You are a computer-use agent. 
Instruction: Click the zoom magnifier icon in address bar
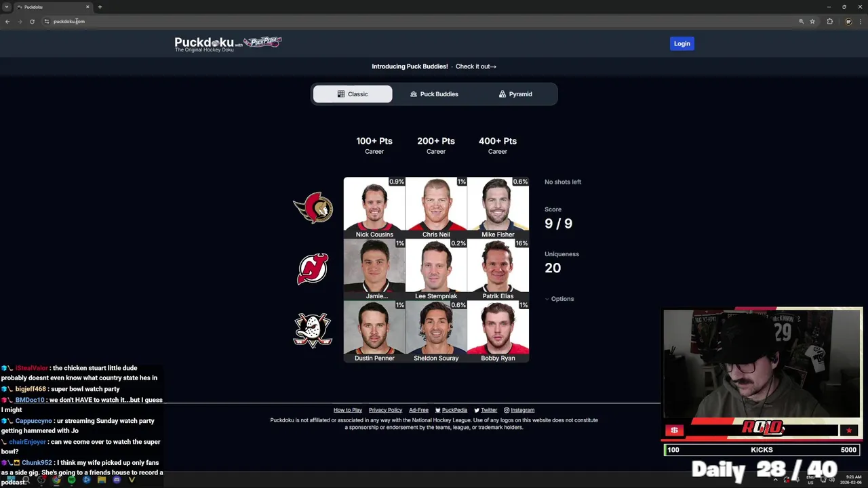point(801,22)
